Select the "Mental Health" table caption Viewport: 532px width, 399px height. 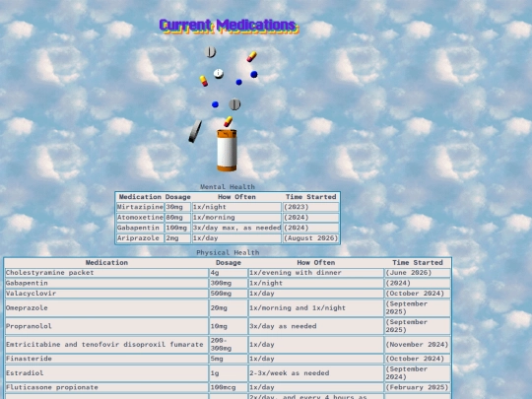click(x=228, y=187)
